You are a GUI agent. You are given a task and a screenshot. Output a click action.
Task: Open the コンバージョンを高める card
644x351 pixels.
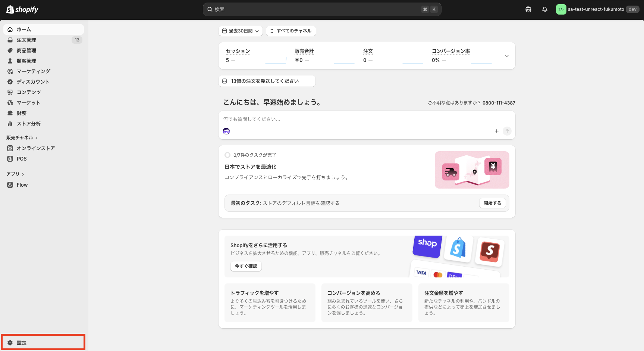tap(367, 303)
